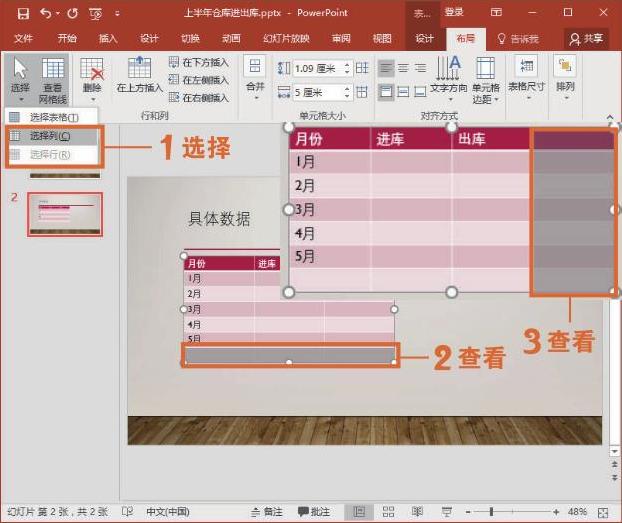Click the 共享 share button
622x523 pixels.
586,38
